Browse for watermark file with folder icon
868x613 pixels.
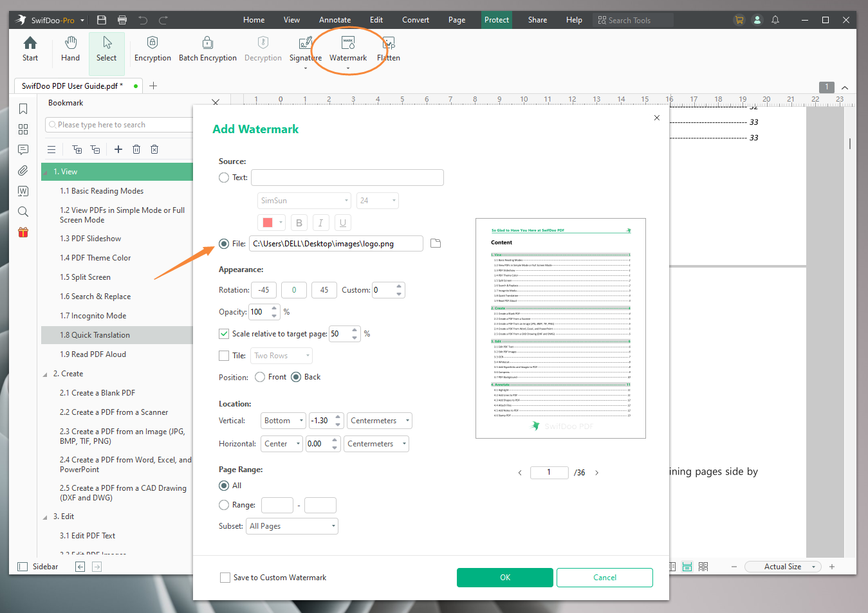point(436,243)
